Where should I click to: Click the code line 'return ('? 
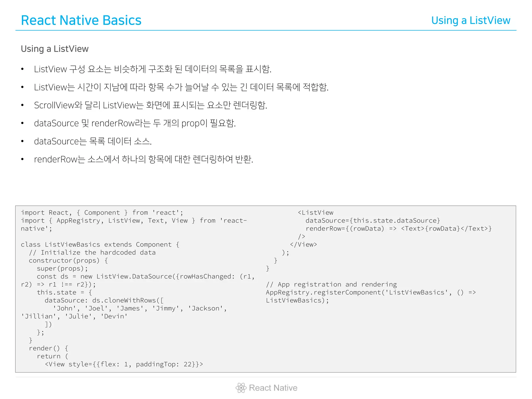coord(52,356)
